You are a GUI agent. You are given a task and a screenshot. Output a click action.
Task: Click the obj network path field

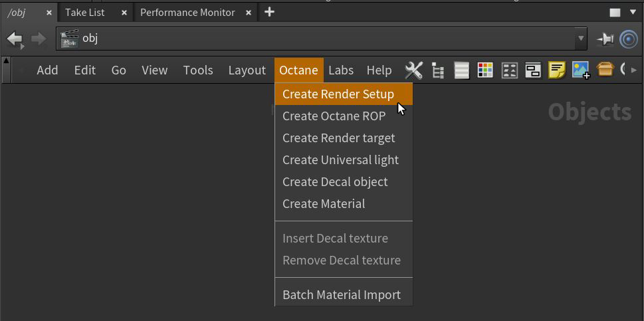319,39
